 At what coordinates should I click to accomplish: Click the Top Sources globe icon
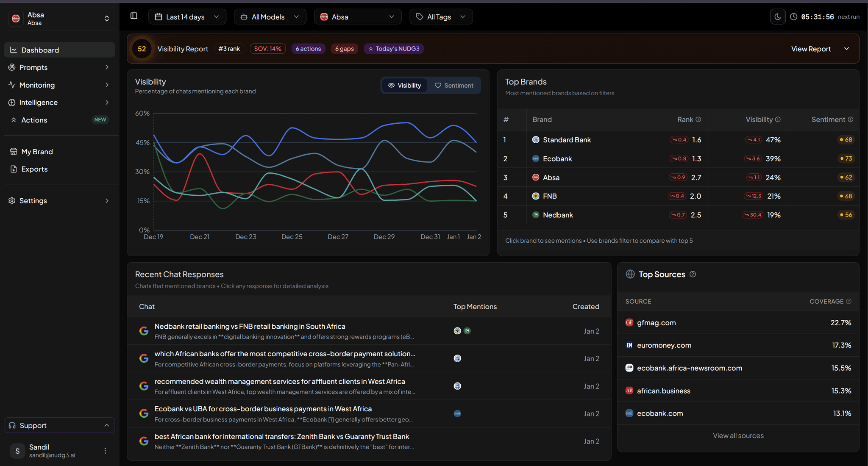630,274
